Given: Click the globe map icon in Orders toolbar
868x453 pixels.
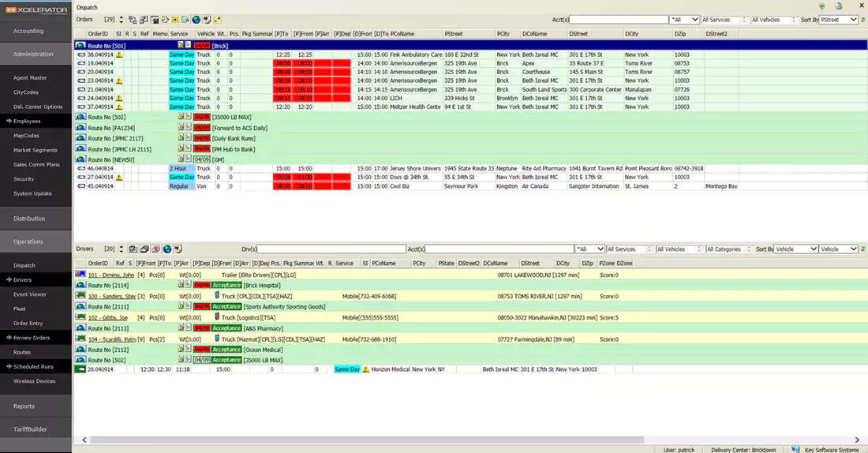Looking at the screenshot, I should (196, 19).
